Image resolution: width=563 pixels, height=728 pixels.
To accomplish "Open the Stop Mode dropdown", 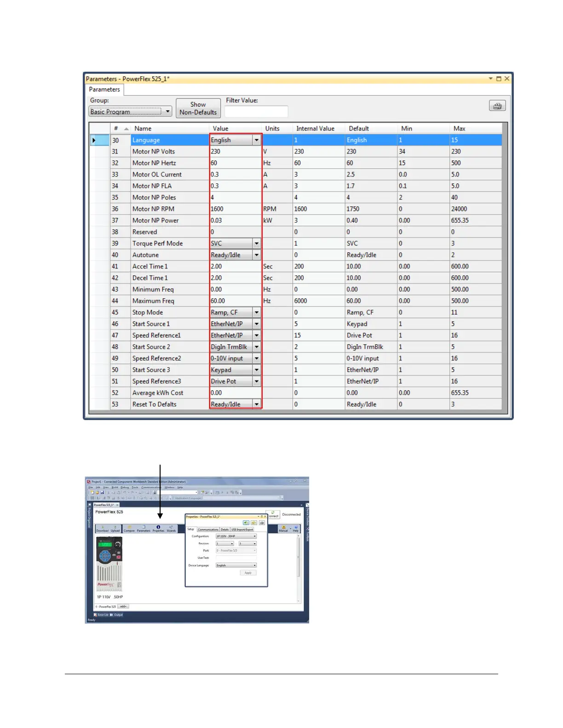I will (257, 313).
